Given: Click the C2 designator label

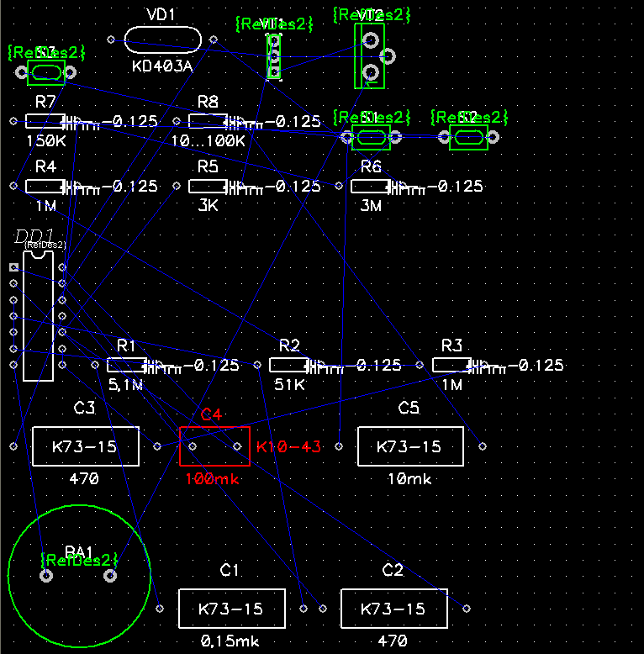Looking at the screenshot, I should point(393,570).
